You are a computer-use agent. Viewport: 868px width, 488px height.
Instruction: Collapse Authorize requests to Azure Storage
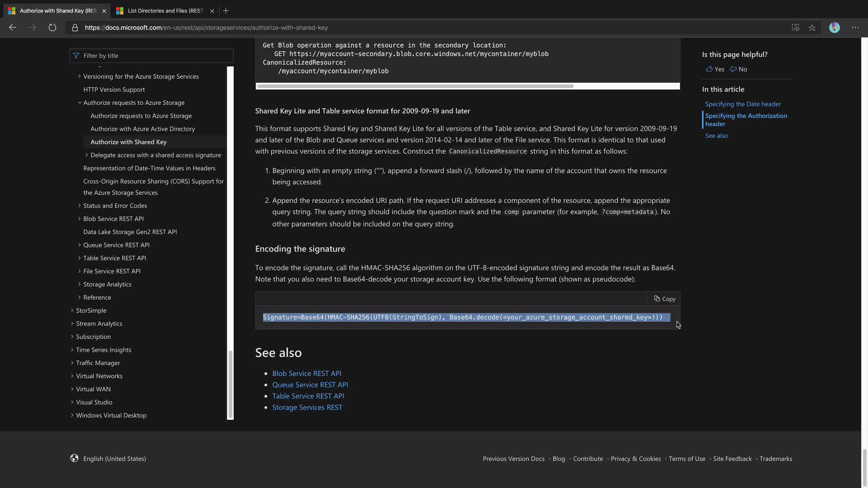coord(80,103)
